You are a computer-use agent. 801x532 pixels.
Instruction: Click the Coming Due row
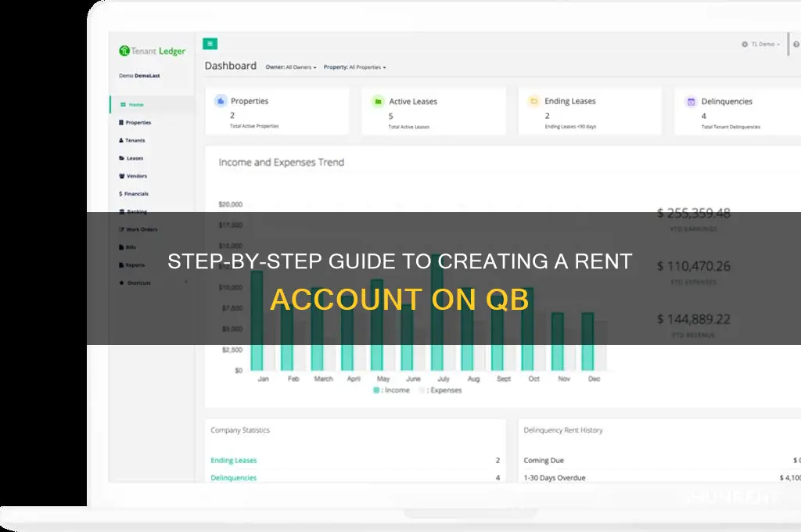point(662,461)
